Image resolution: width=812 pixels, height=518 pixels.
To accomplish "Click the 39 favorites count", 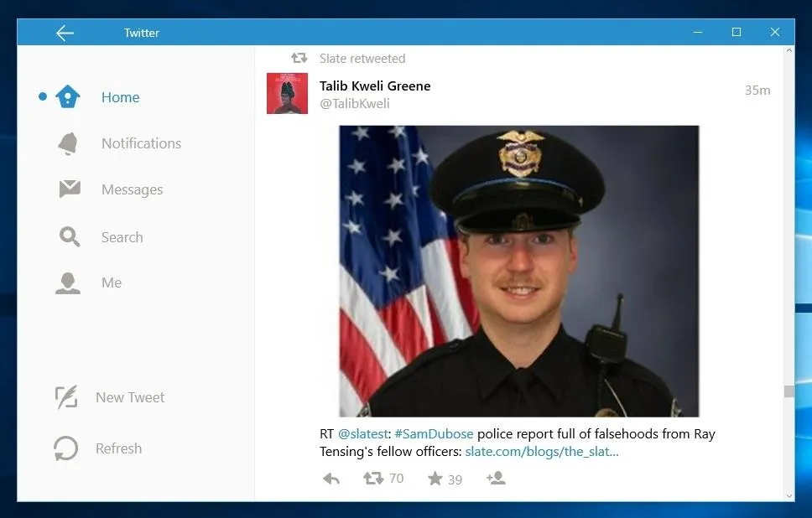I will click(455, 479).
